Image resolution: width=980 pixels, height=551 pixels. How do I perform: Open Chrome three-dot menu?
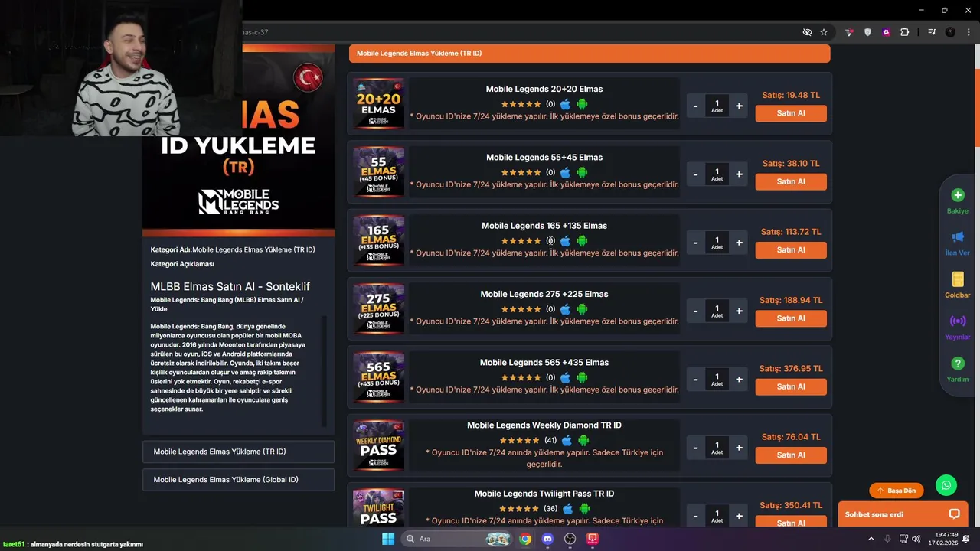(x=969, y=32)
